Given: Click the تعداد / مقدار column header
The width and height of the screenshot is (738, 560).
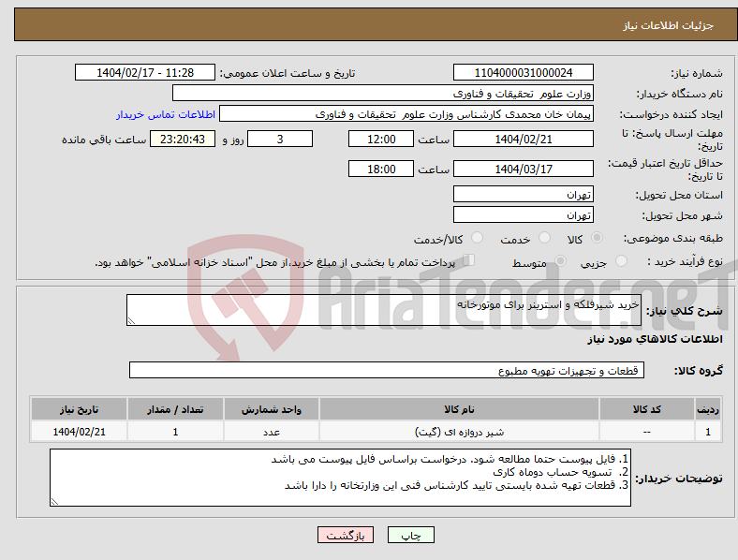Looking at the screenshot, I should (x=175, y=409).
